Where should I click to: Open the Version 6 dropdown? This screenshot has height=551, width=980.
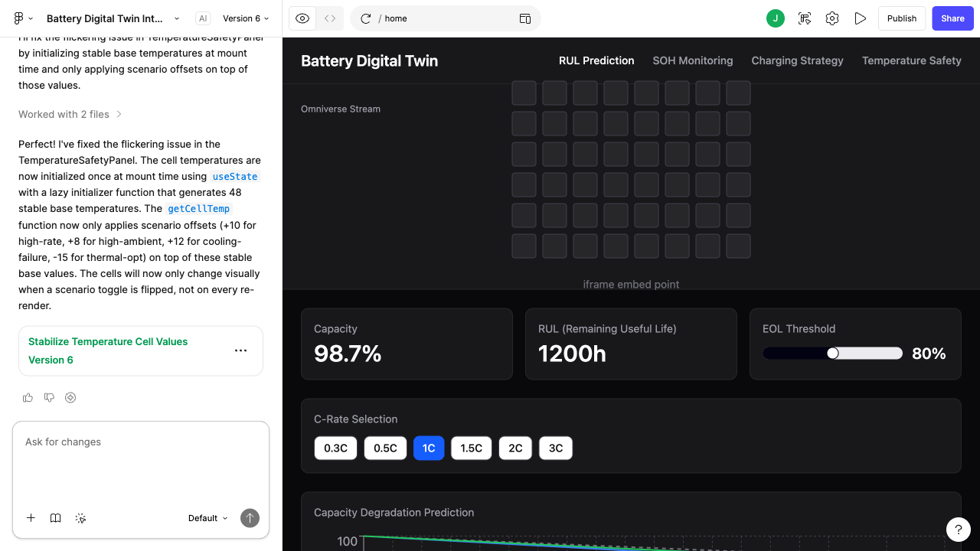point(246,18)
